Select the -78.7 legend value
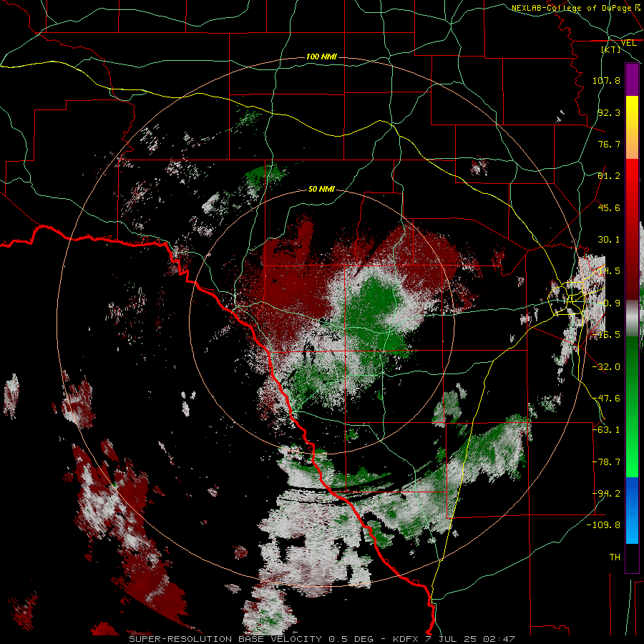Viewport: 644px width, 644px height. point(606,462)
